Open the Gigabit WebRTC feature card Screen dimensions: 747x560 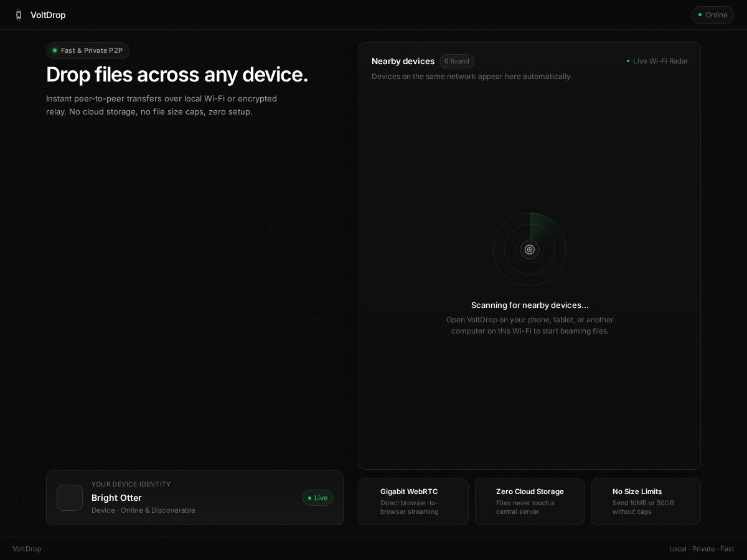pos(413,502)
